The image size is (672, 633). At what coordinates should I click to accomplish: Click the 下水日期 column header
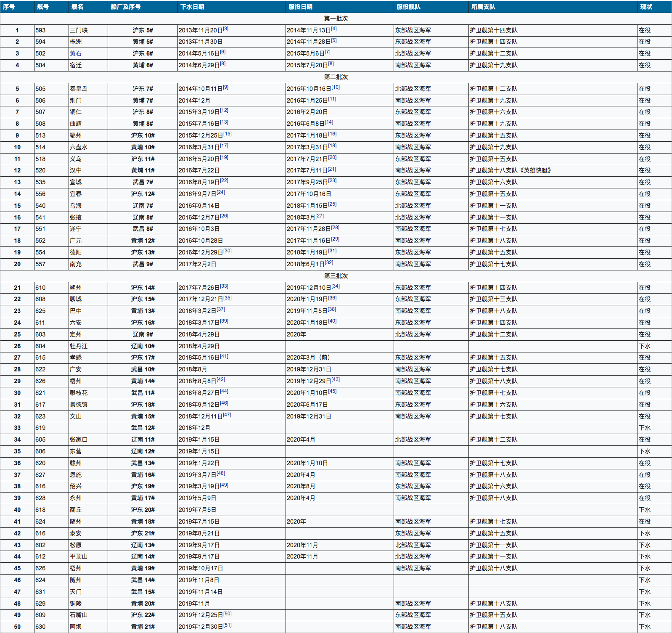pos(192,7)
